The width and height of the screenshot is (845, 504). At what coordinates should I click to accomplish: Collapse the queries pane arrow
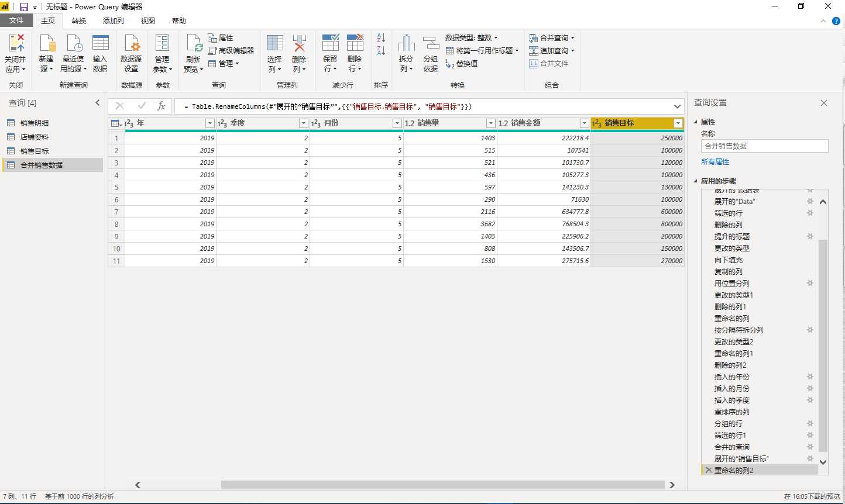click(98, 103)
